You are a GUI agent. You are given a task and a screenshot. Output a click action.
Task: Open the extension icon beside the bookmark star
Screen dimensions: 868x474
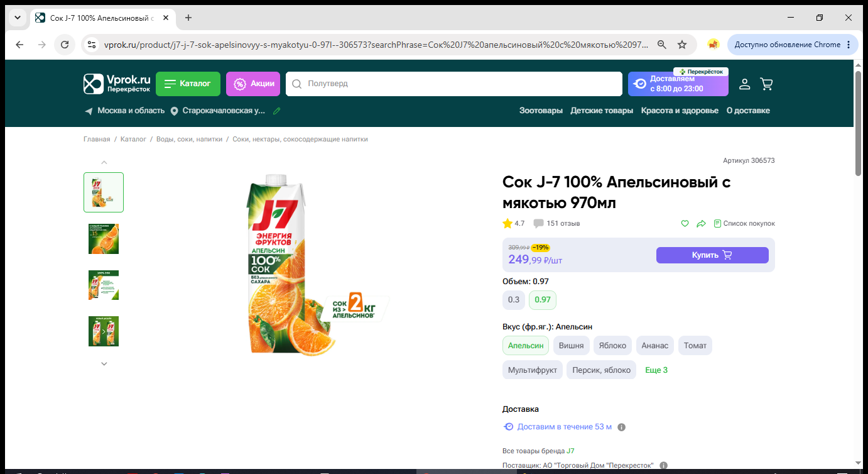coord(713,45)
